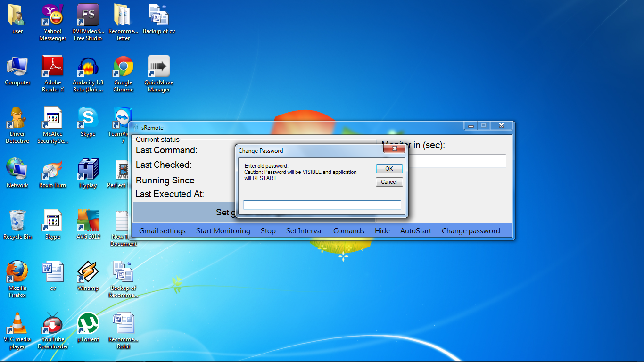
Task: Click Change password menu item
Action: pyautogui.click(x=471, y=230)
